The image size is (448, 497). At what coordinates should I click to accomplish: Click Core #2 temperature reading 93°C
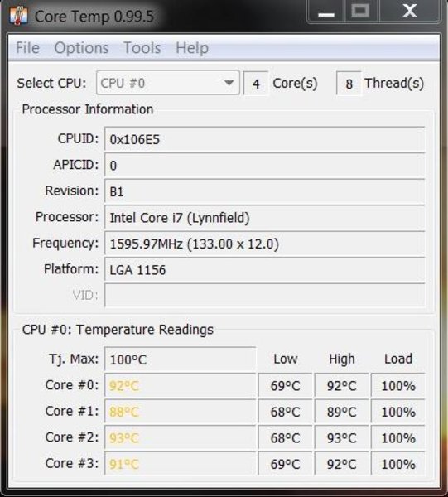tap(180, 437)
